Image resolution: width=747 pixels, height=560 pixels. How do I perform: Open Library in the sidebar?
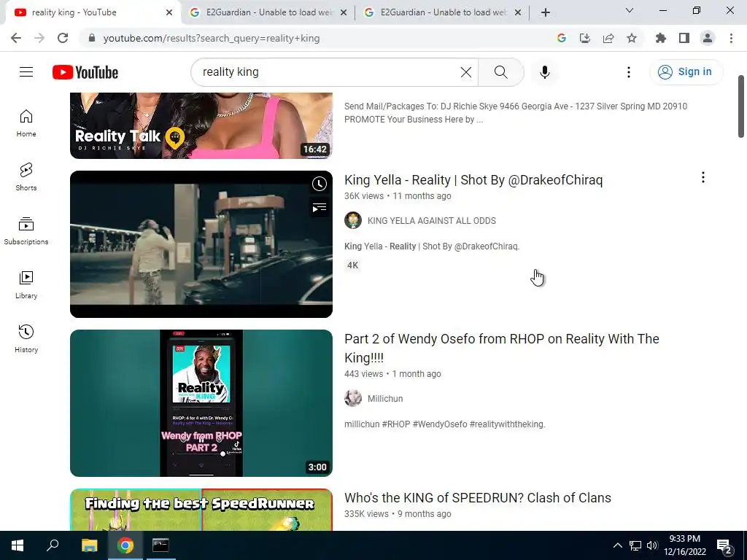(x=26, y=285)
